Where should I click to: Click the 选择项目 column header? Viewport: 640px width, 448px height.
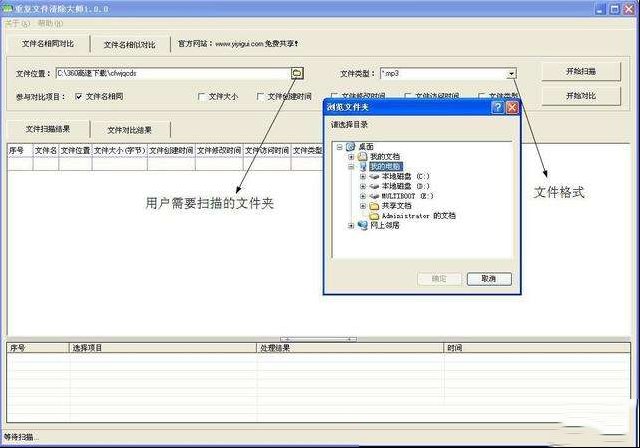point(163,348)
